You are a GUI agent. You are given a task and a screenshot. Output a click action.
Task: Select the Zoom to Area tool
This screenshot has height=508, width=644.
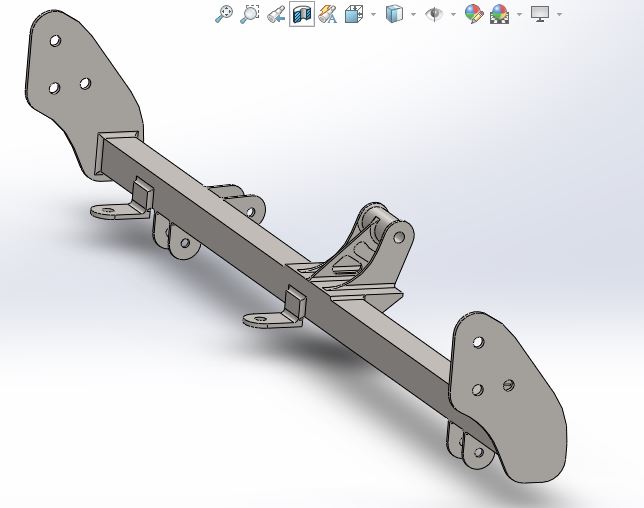(250, 14)
